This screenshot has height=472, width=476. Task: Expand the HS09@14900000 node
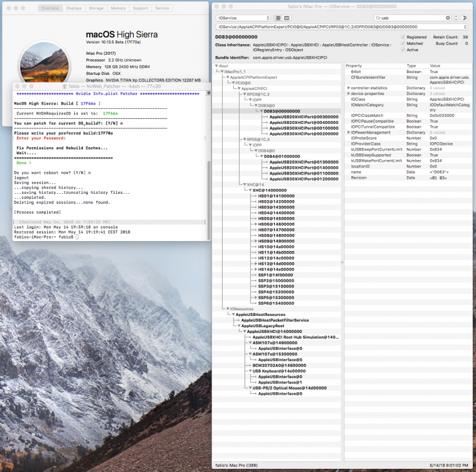tap(256, 241)
